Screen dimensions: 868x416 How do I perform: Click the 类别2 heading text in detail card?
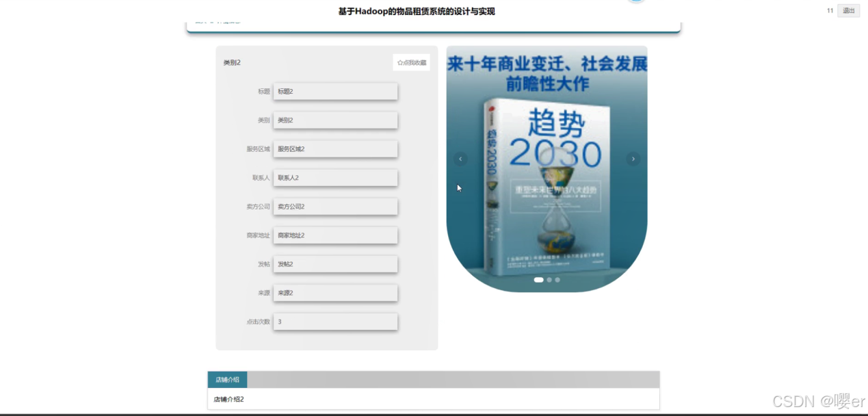click(232, 62)
